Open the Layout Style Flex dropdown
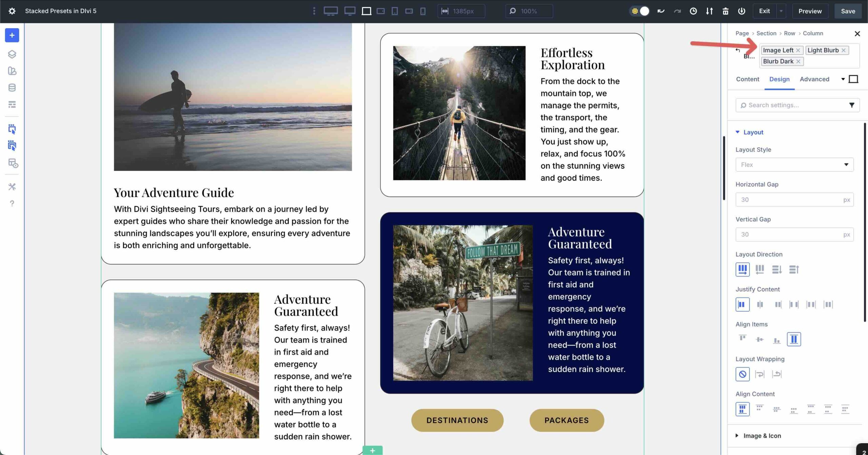Viewport: 868px width, 455px height. pos(794,164)
